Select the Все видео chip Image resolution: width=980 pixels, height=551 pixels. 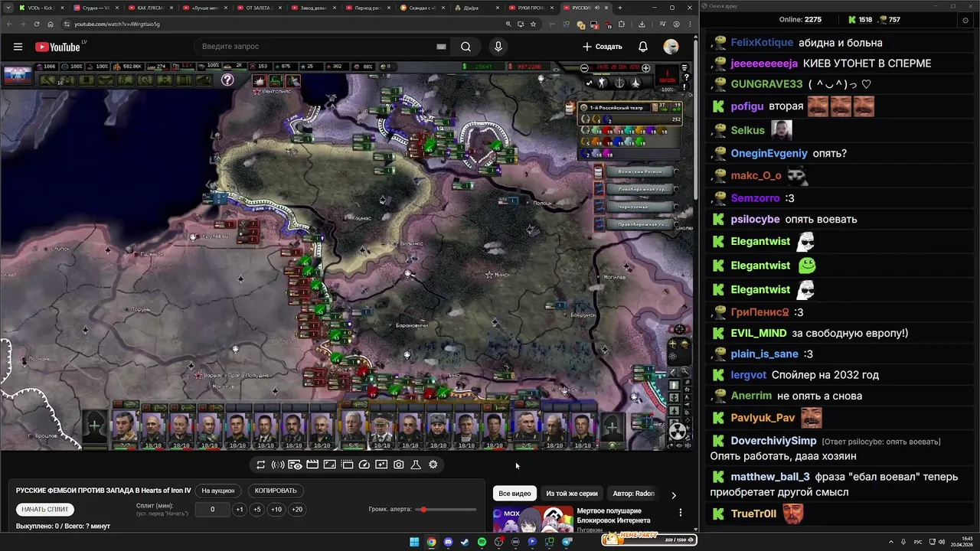(514, 494)
